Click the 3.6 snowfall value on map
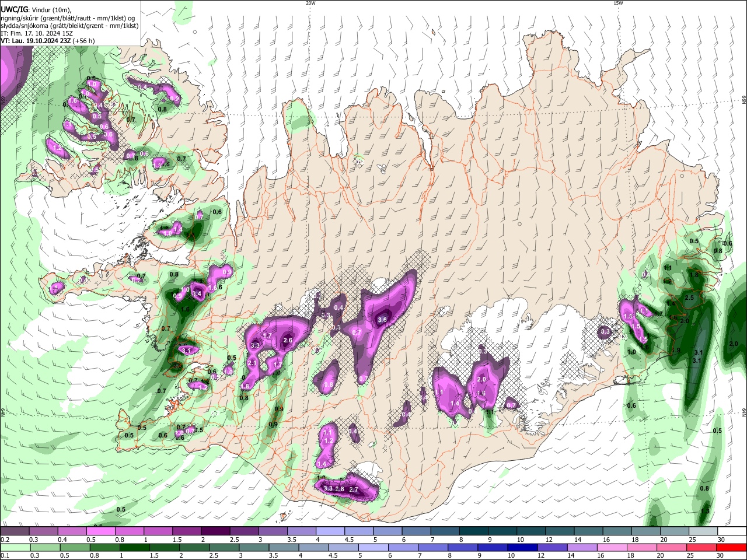The width and height of the screenshot is (747, 560). pyautogui.click(x=383, y=320)
